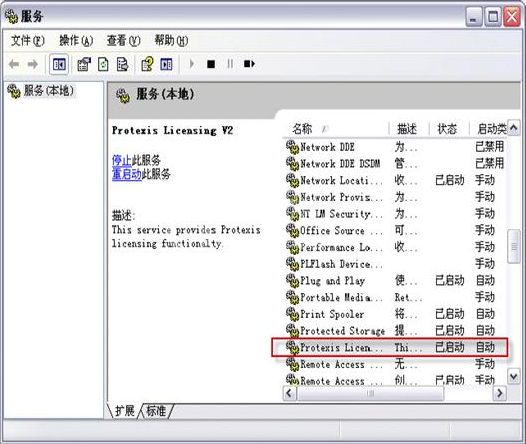This screenshot has width=526, height=444.
Task: Click the gear icon of Office Source
Action: [292, 231]
